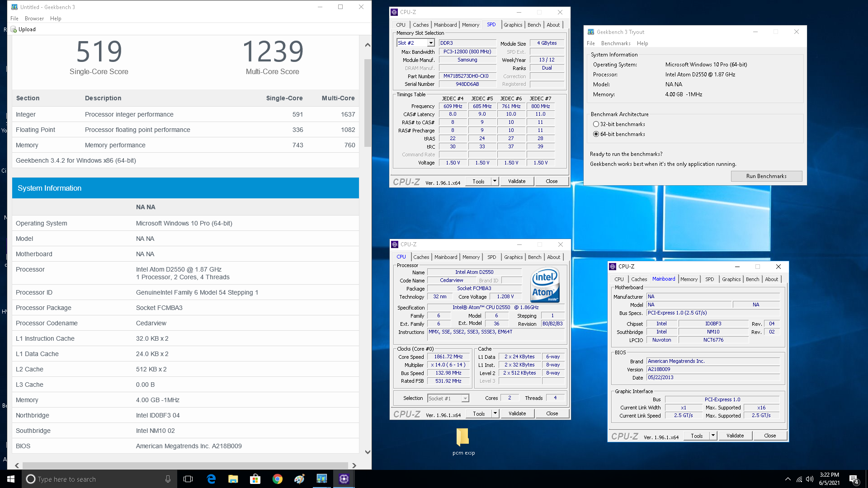Click the network icon in system tray
This screenshot has height=488, width=868.
click(x=799, y=479)
